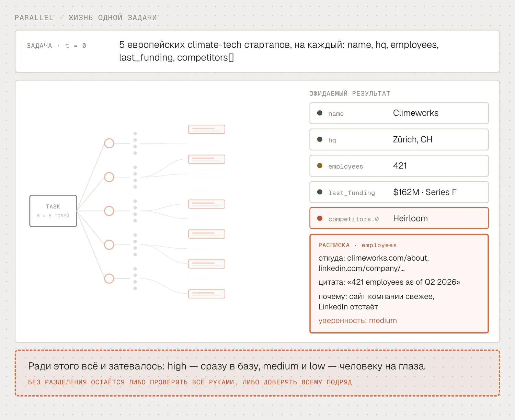Select the Climeworks value
The image size is (515, 420).
(416, 113)
